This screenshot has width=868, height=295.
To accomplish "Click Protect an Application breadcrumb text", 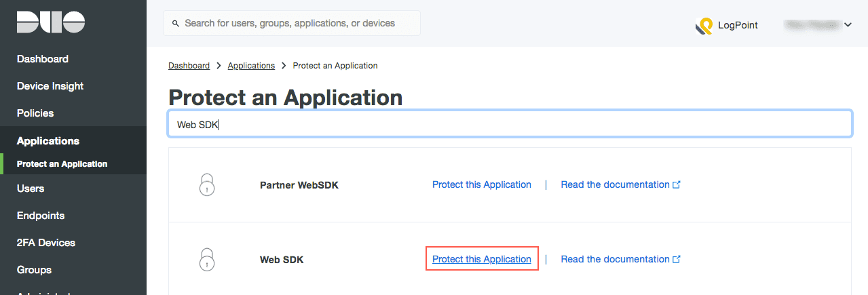I will [335, 66].
